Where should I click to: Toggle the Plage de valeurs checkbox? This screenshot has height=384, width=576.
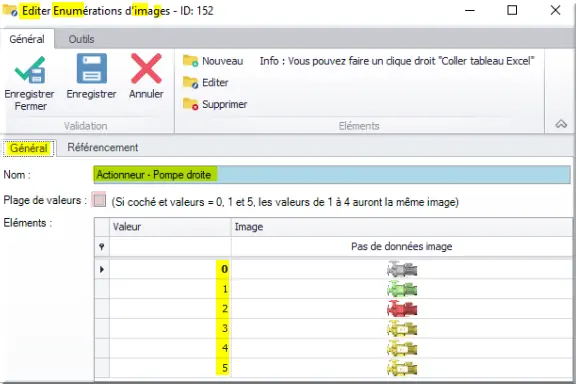(x=99, y=201)
